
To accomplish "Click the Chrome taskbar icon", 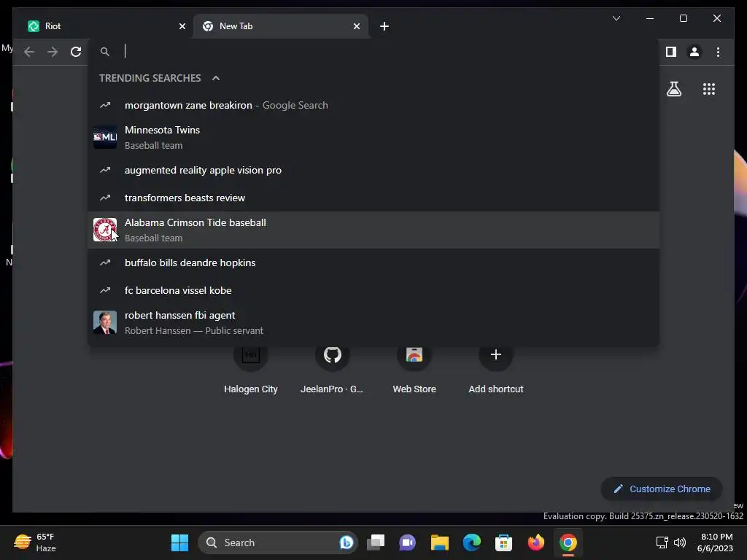I will point(568,542).
